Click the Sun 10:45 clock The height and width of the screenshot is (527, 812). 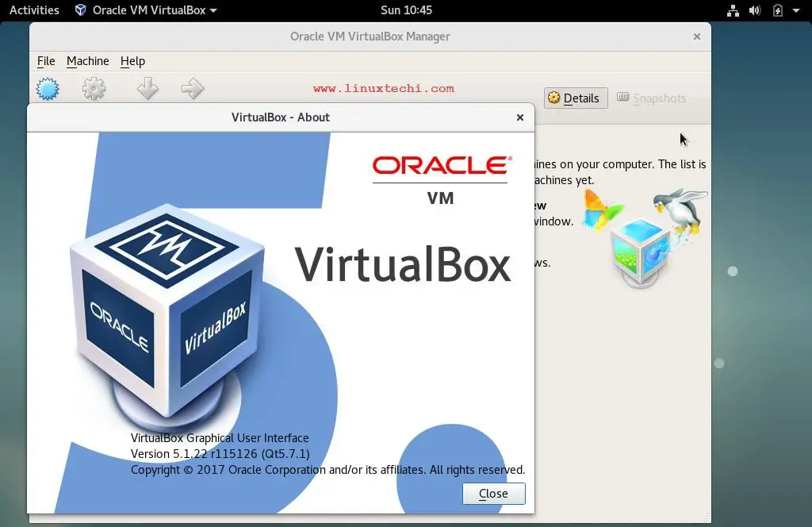point(406,10)
